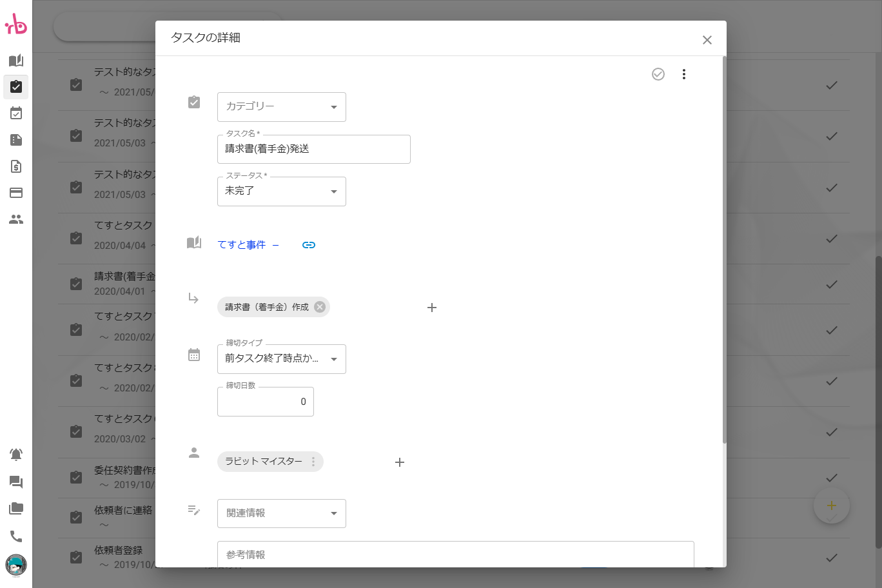Click the タスク名 text field

click(314, 150)
